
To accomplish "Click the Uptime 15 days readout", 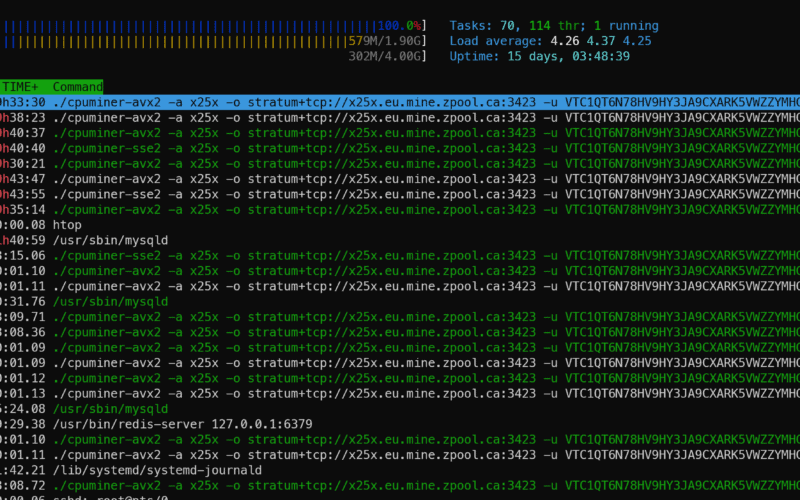I will (539, 56).
